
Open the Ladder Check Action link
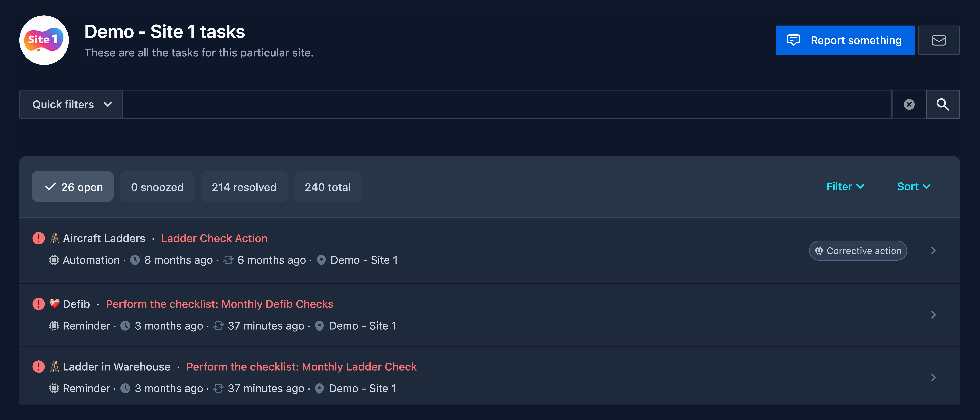tap(214, 238)
